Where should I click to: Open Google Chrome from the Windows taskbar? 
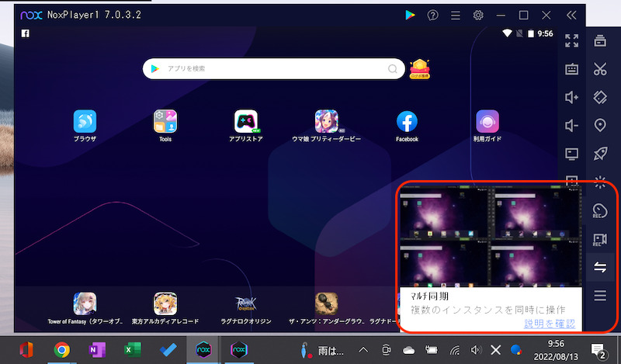[62, 349]
